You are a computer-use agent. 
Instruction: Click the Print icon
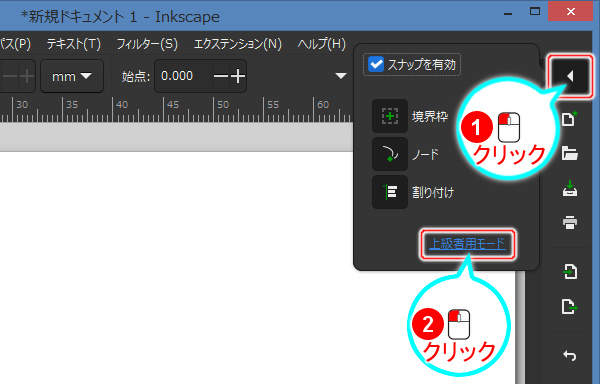[x=570, y=223]
